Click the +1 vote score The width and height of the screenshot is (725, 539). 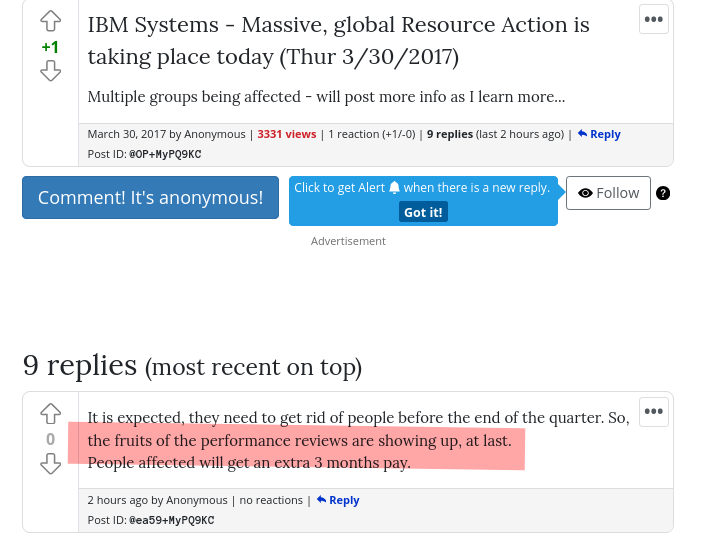[50, 47]
